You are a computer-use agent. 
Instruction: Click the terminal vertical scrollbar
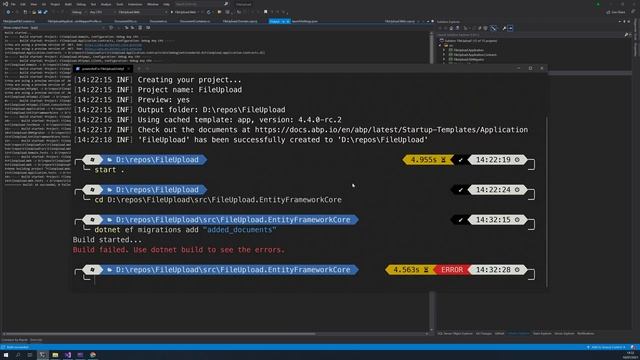546,202
